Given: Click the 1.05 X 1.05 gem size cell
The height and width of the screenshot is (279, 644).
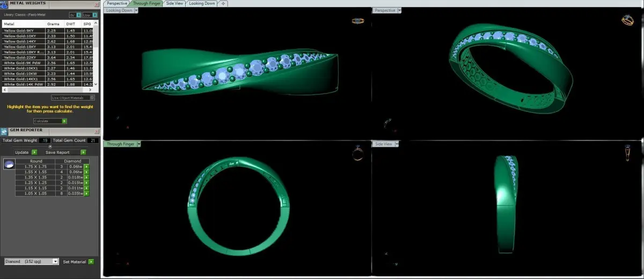Looking at the screenshot, I should (x=36, y=192).
